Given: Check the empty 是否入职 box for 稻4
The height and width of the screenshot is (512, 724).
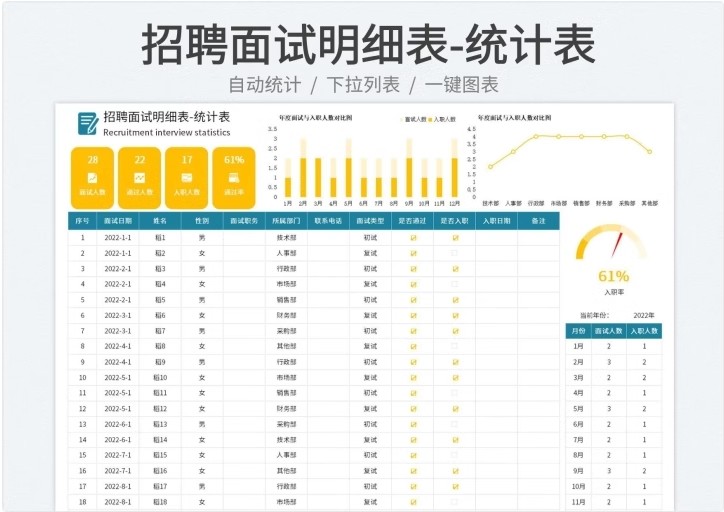Looking at the screenshot, I should [x=454, y=284].
